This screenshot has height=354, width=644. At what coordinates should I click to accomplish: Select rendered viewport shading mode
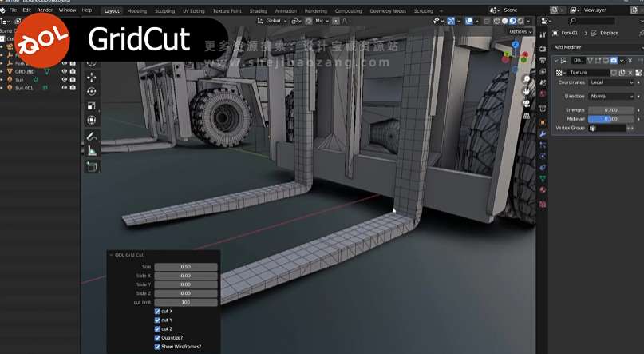pos(520,21)
